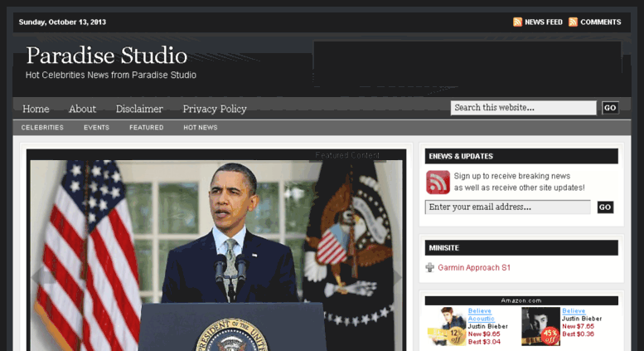Viewport: 644px width, 351px height.
Task: Open the Privacy Policy page
Action: (x=215, y=109)
